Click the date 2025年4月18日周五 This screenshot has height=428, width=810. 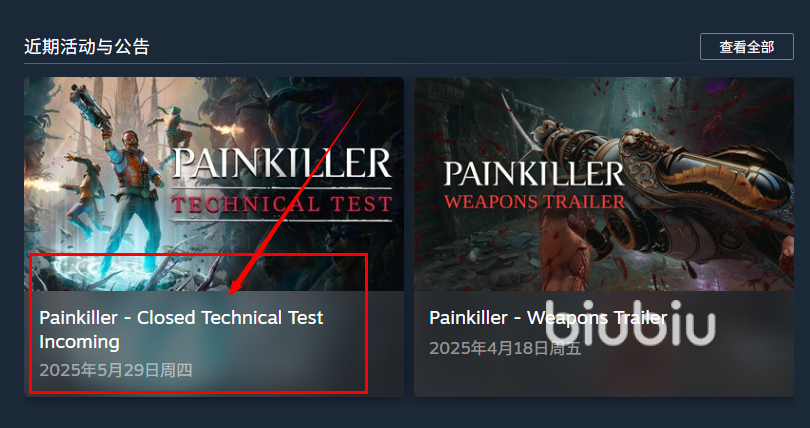click(x=505, y=348)
